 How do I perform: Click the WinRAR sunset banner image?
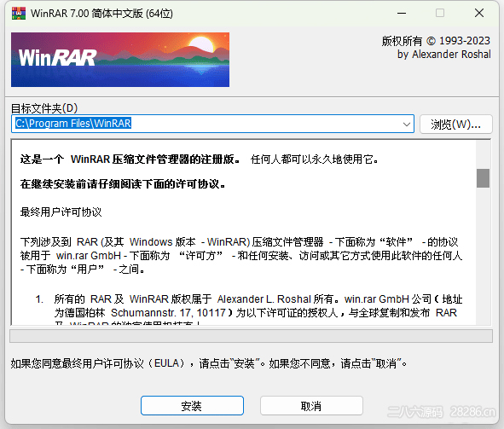(x=120, y=60)
